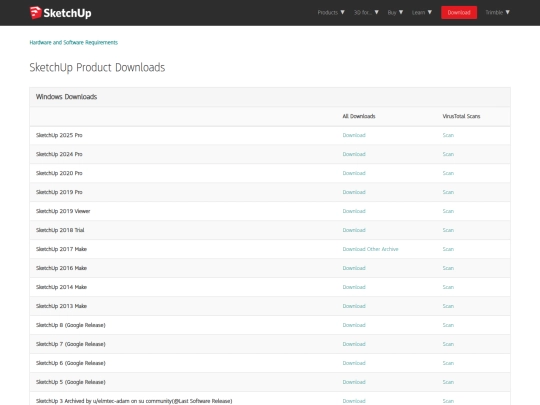Open Hardware and Software Requirements link
540x405 pixels.
[x=74, y=42]
